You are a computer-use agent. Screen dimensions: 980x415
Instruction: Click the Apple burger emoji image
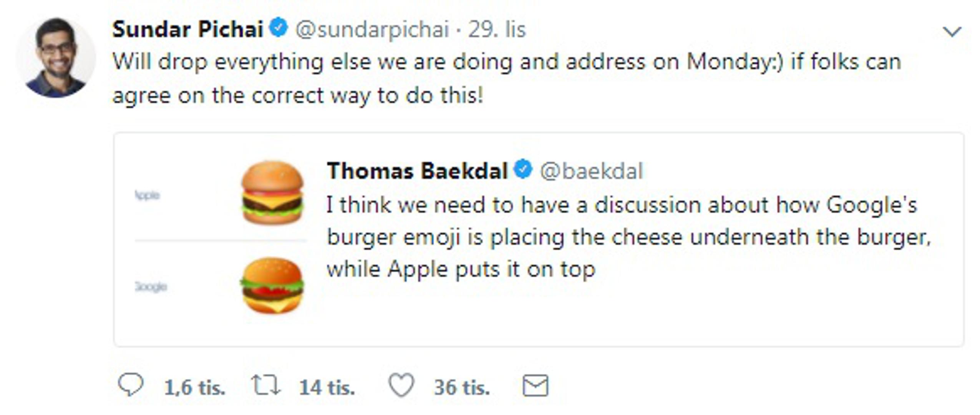[x=272, y=193]
